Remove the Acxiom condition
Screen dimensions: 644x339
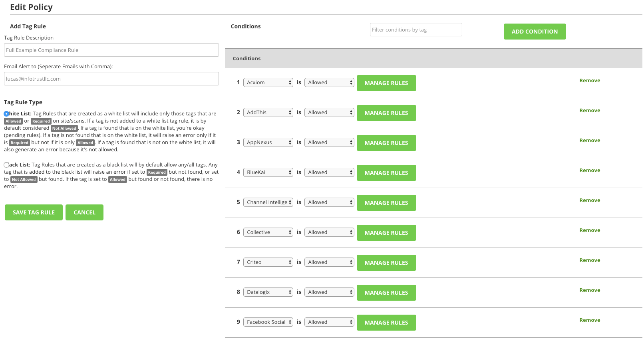click(x=590, y=81)
